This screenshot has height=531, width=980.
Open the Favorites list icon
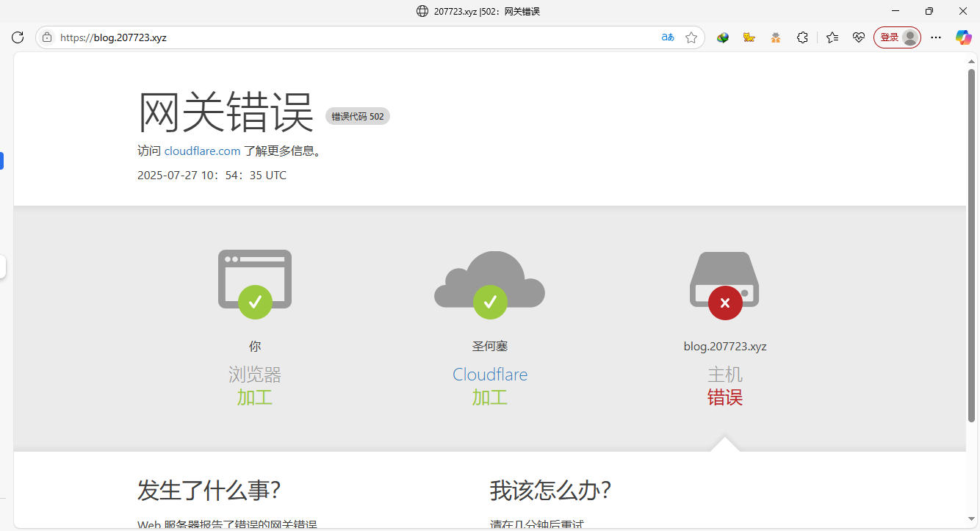pos(832,37)
